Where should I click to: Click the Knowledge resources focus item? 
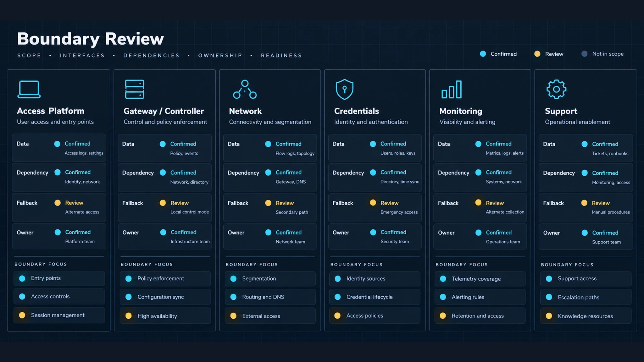pos(586,316)
